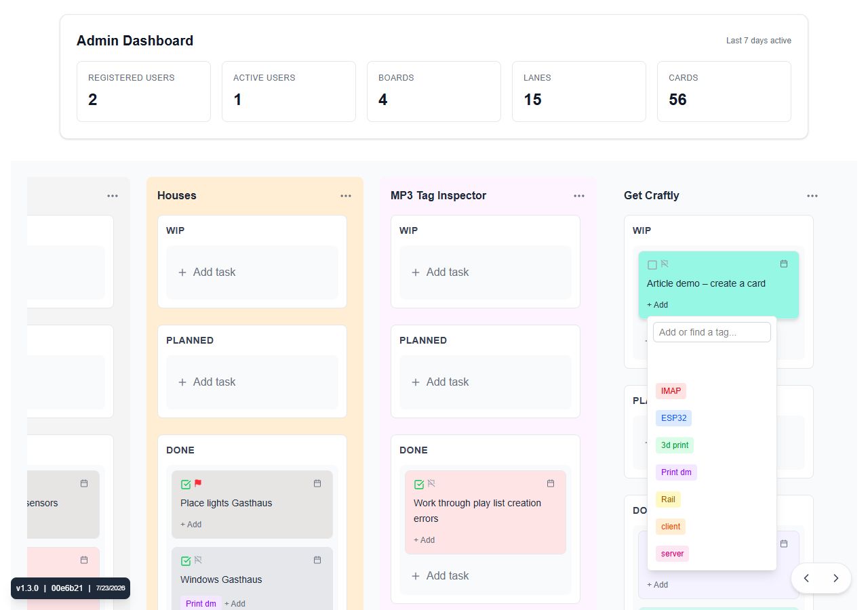Image resolution: width=868 pixels, height=610 pixels.
Task: Click the Active Users stat card
Action: (289, 91)
